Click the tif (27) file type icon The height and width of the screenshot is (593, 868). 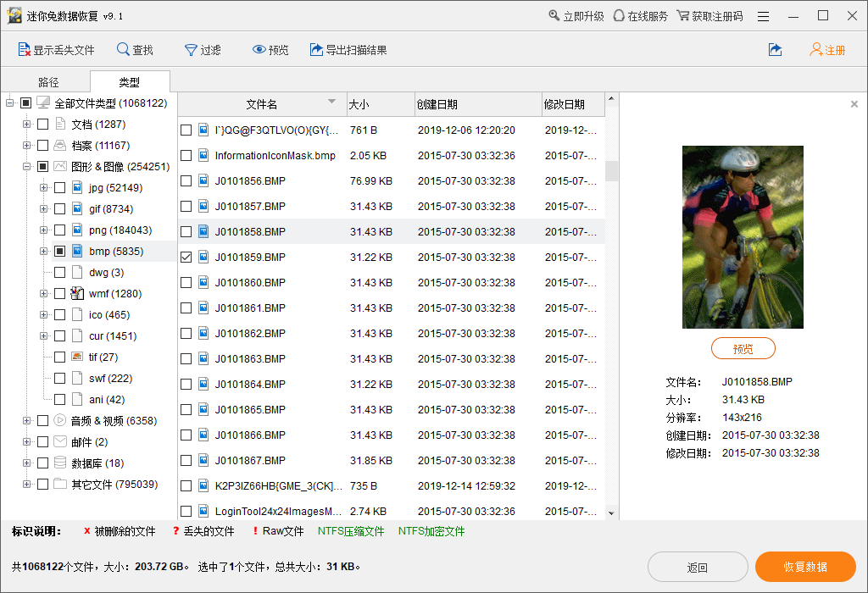[77, 357]
